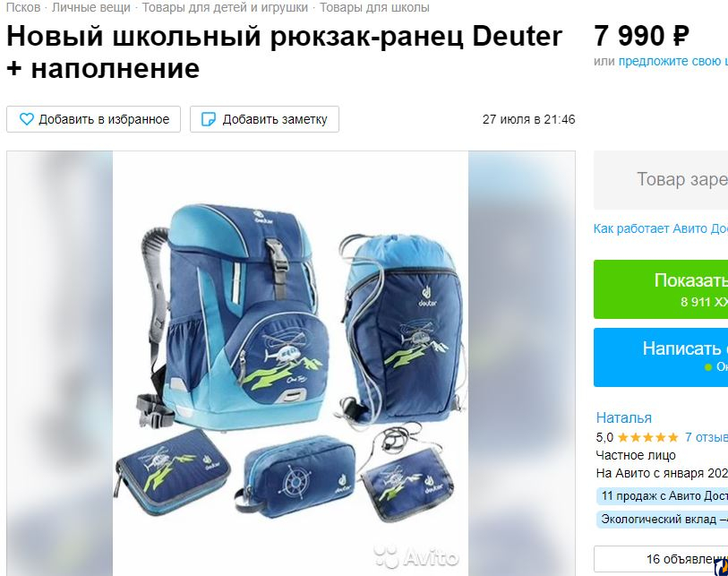Click the blue Написать message button
The width and height of the screenshot is (728, 576).
[x=661, y=357]
